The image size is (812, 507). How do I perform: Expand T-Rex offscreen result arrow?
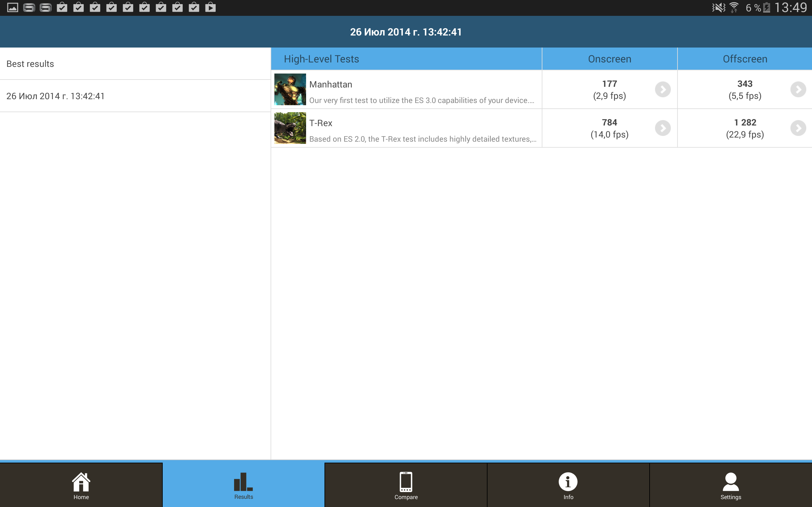coord(798,128)
